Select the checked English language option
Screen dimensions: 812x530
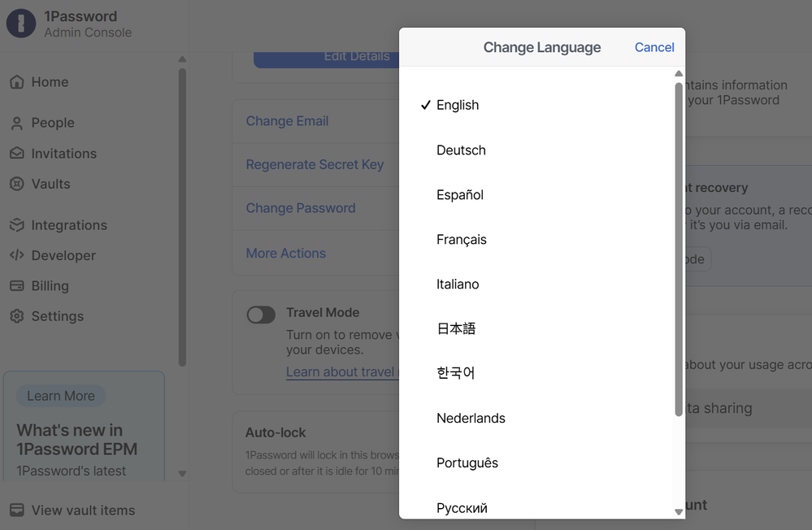[x=458, y=105]
